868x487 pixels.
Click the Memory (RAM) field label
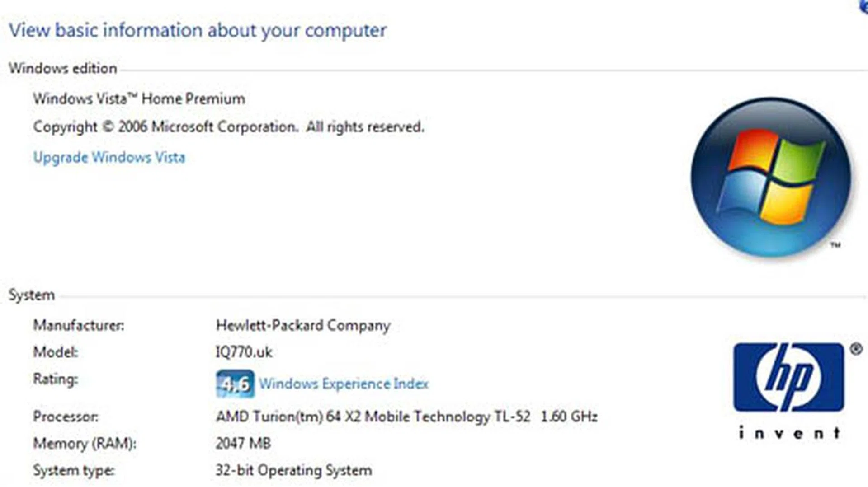click(85, 444)
